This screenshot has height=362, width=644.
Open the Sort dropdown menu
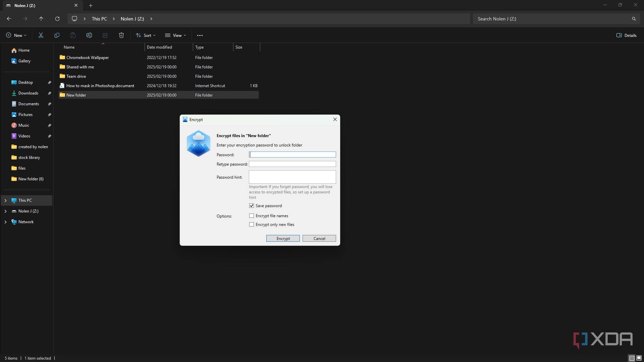[x=146, y=35]
